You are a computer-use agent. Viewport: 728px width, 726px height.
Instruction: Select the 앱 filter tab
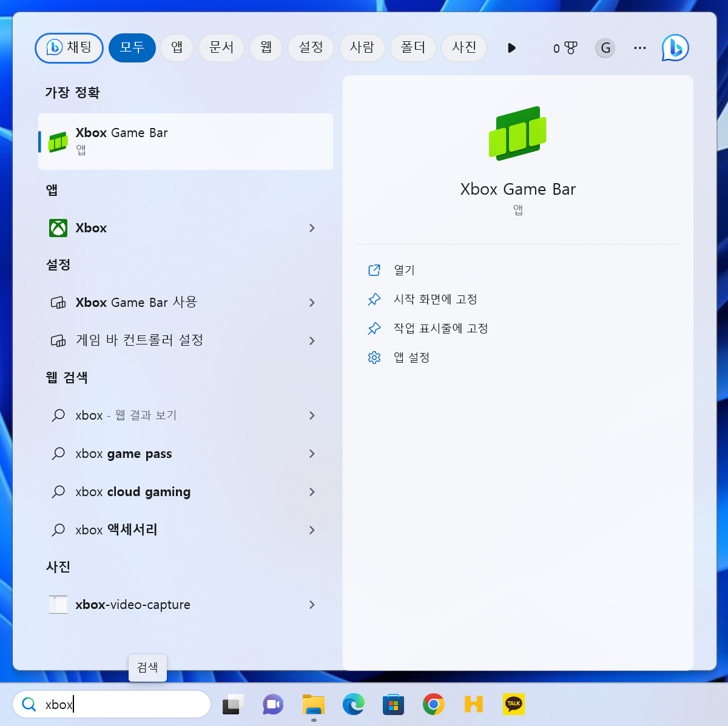pos(177,48)
